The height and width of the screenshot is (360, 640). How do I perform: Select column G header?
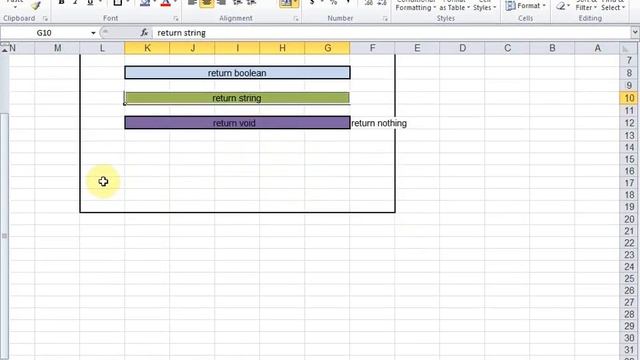coord(327,48)
